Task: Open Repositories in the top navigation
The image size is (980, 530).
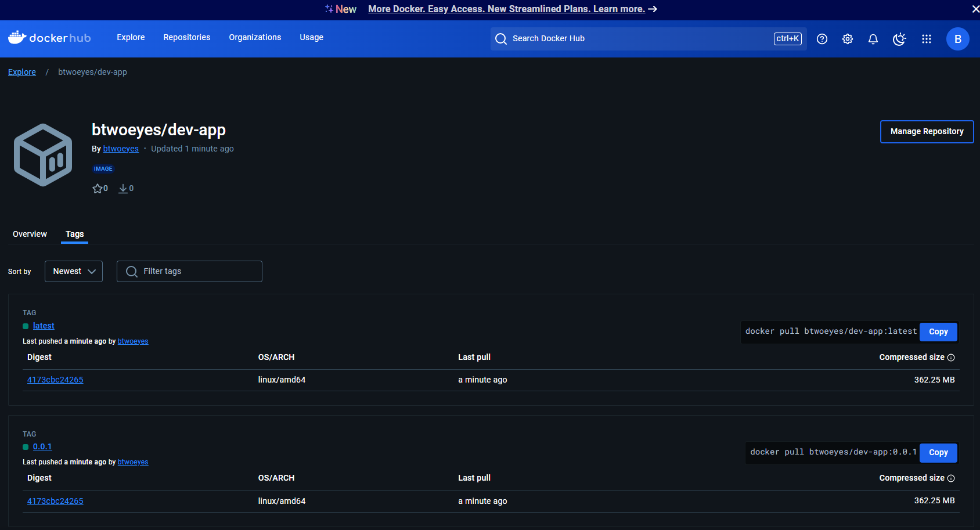Action: click(x=187, y=37)
